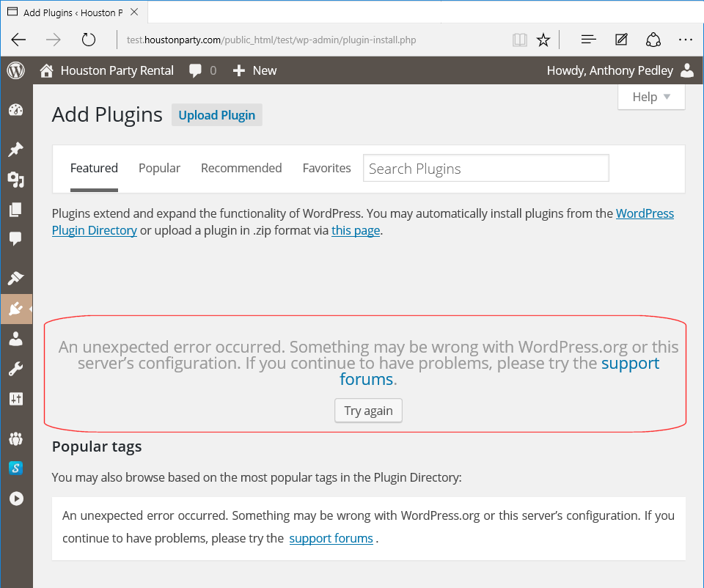Open the New content menu
Screen dimensions: 704x588
254,70
